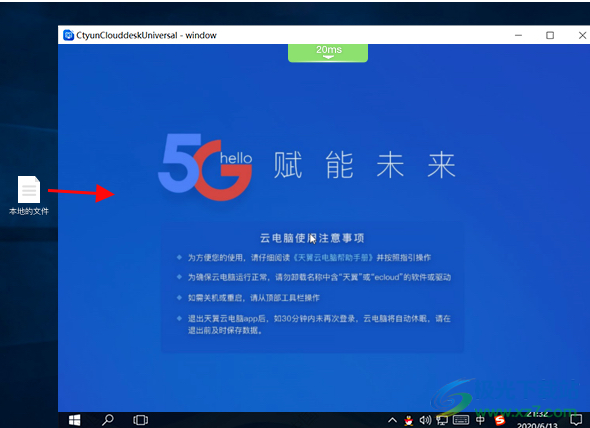
Task: Open network status tray icon
Action: [442, 420]
